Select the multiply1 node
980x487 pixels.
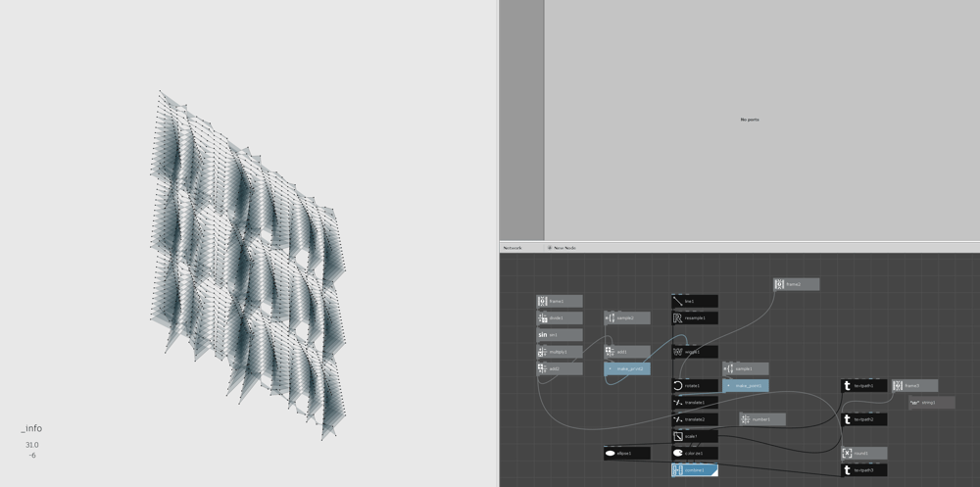[x=560, y=352]
